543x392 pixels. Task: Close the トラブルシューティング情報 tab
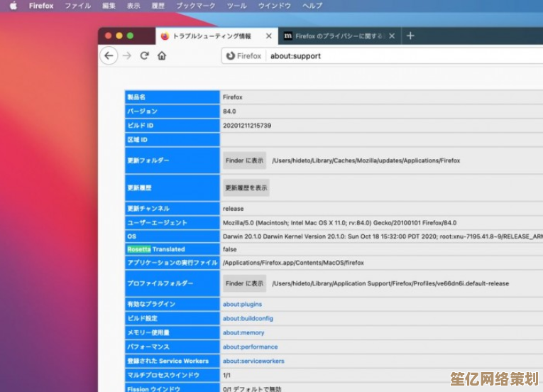269,36
